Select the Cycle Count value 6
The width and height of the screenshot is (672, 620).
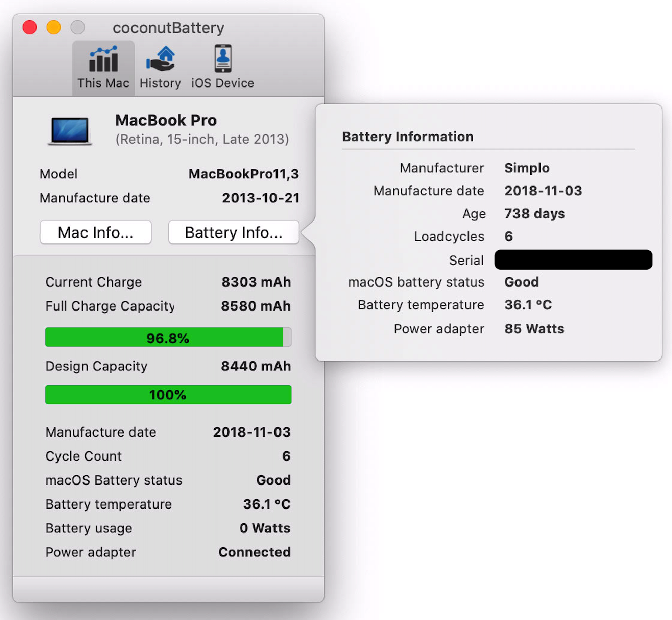(286, 456)
